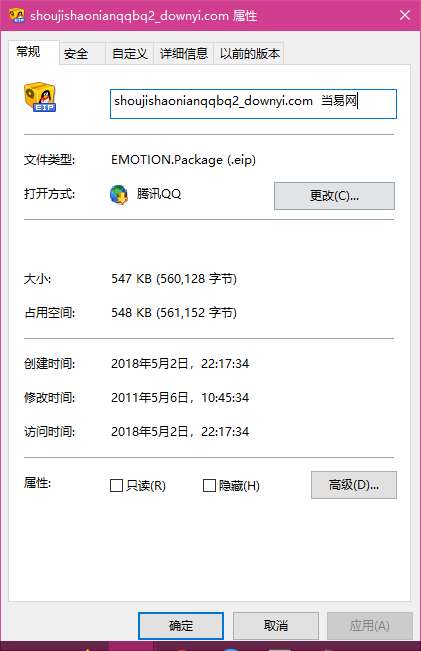Viewport: 421px width, 651px height.
Task: Confirm with the 确定 button
Action: tap(181, 626)
